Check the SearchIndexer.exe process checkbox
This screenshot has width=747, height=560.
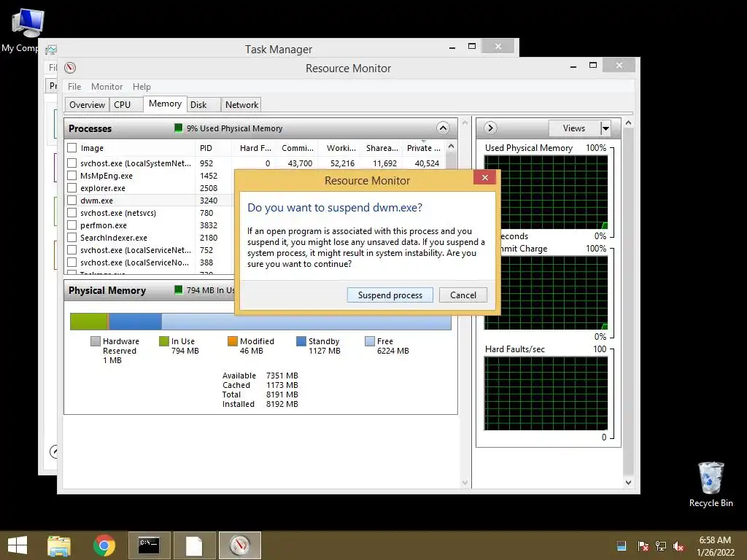pos(72,237)
